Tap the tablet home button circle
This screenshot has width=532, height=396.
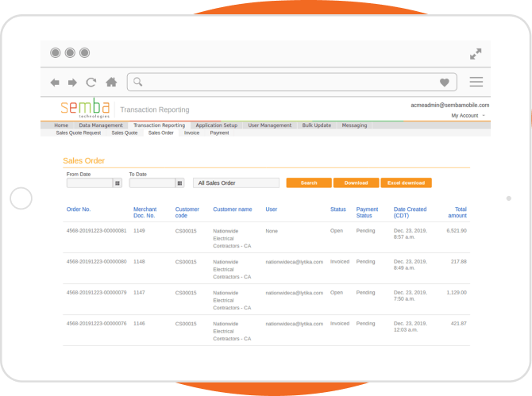21,198
